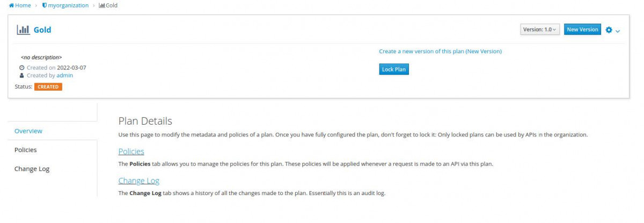Click the shield icon beside myorganization
644x223 pixels.
45,5
